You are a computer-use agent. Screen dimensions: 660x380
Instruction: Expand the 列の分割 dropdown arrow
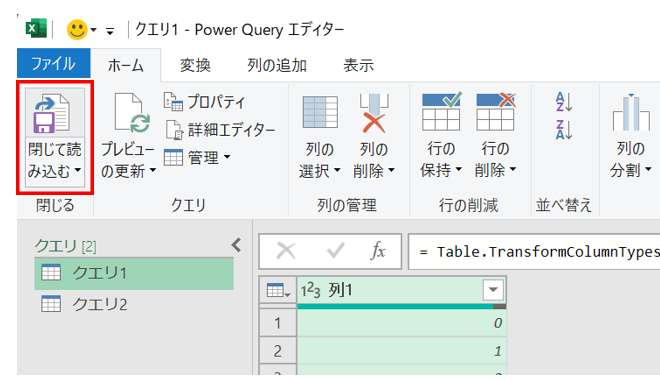648,169
